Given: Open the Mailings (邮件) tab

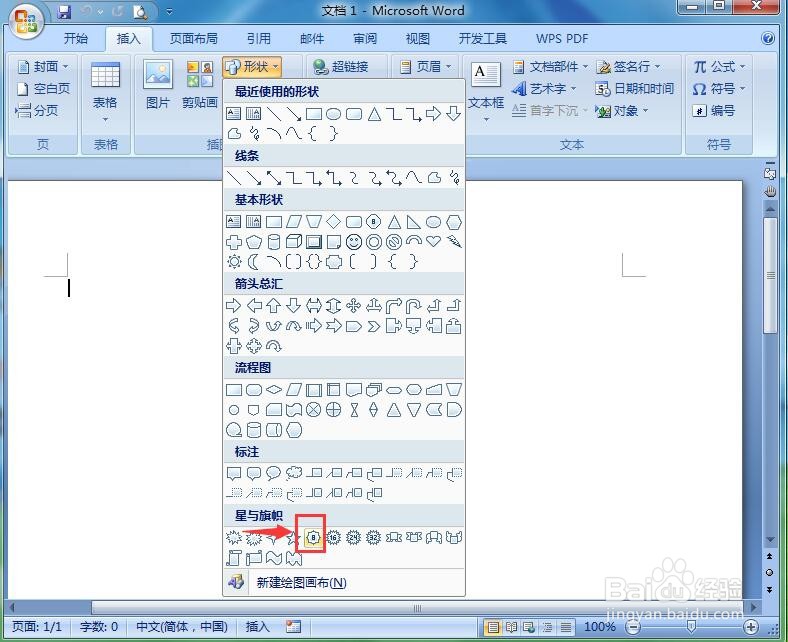Looking at the screenshot, I should tap(312, 38).
